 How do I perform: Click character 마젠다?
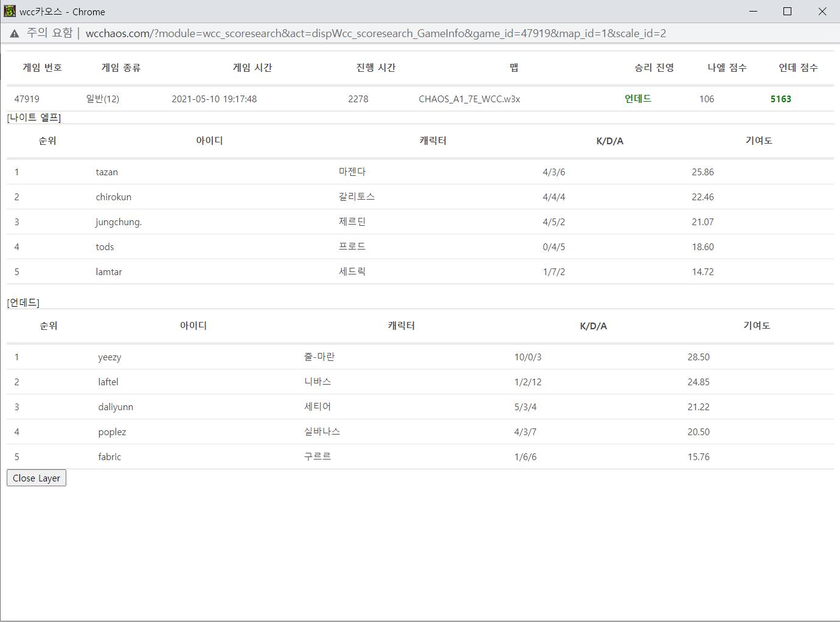[352, 172]
